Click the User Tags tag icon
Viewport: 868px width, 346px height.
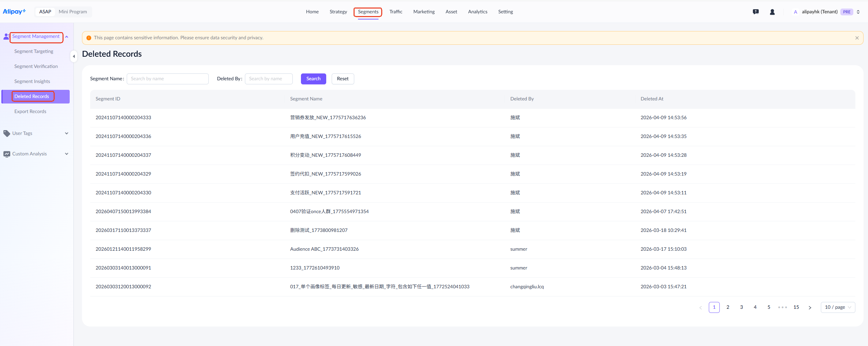[7, 133]
